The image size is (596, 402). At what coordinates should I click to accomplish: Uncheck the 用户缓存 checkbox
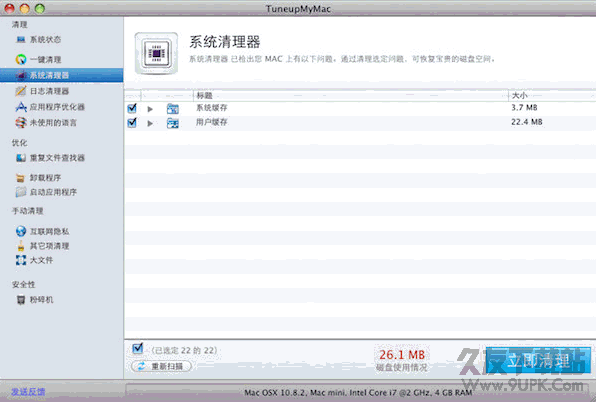(x=132, y=123)
